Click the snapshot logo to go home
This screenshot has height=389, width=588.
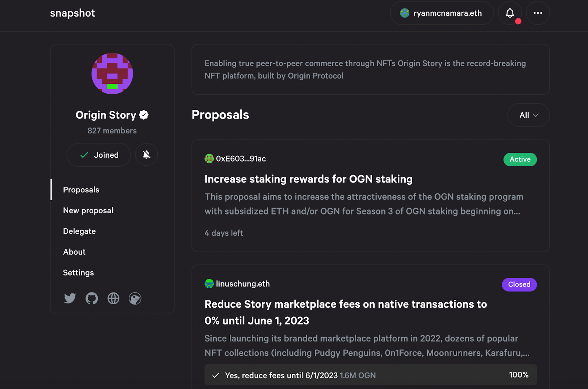tap(72, 13)
